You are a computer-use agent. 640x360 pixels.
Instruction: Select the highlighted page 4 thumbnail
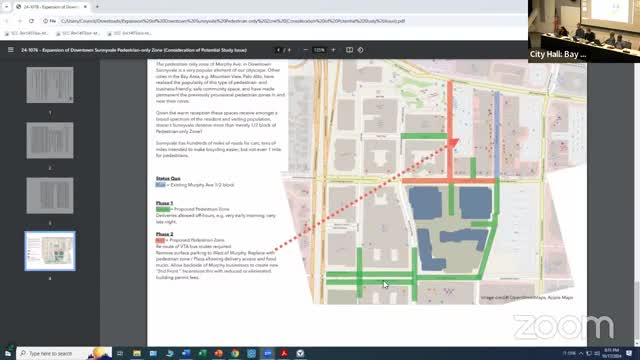tap(50, 251)
